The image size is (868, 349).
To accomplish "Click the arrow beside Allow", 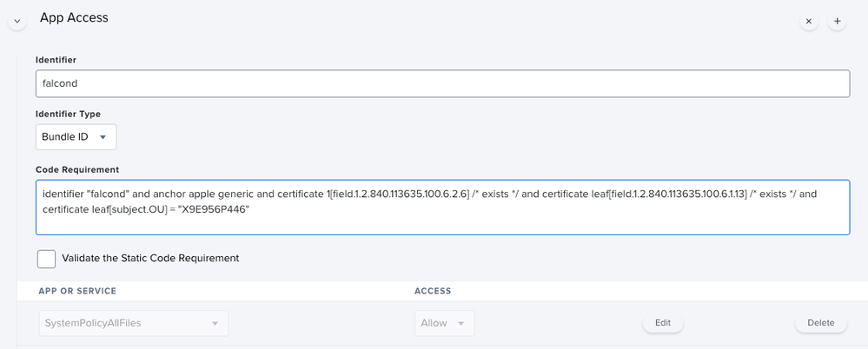I will [x=461, y=324].
